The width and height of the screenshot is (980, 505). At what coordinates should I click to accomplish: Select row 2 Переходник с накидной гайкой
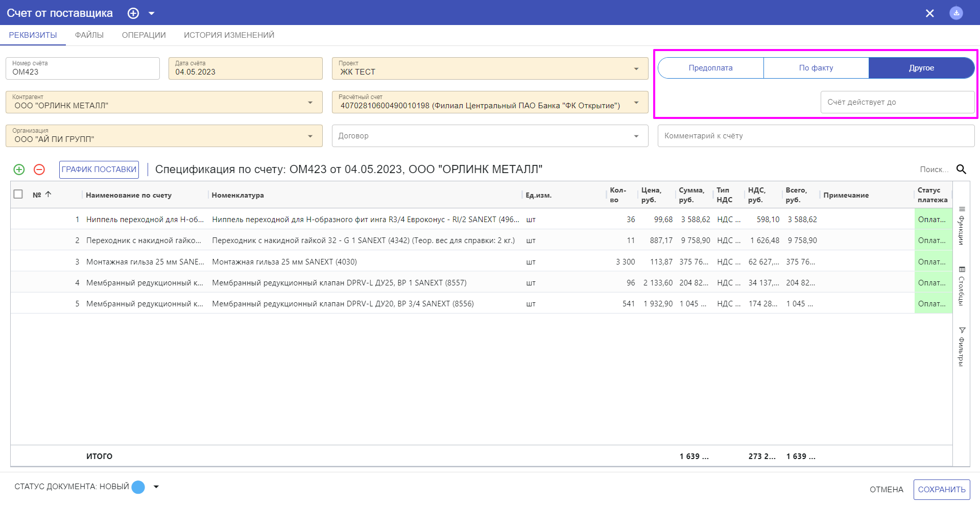(145, 241)
